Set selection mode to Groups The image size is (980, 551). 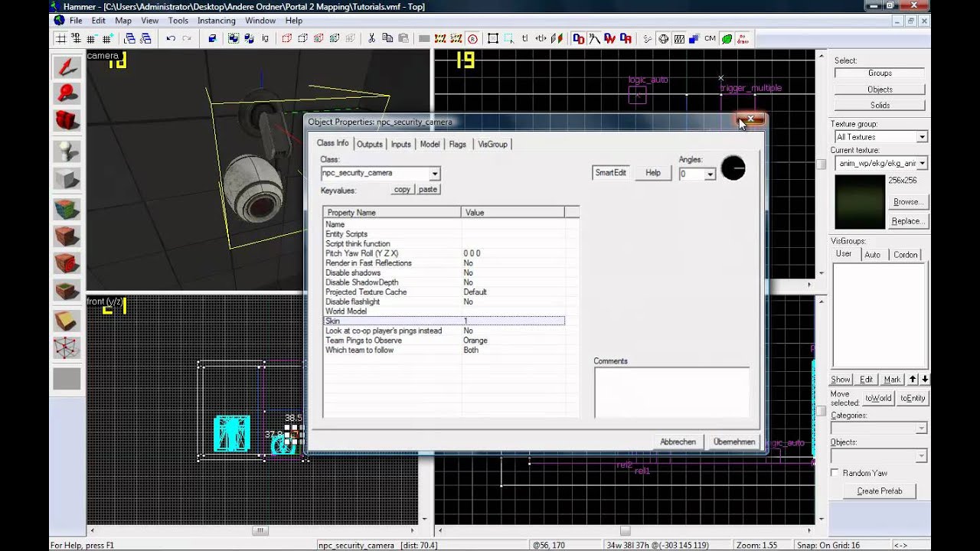pyautogui.click(x=880, y=73)
